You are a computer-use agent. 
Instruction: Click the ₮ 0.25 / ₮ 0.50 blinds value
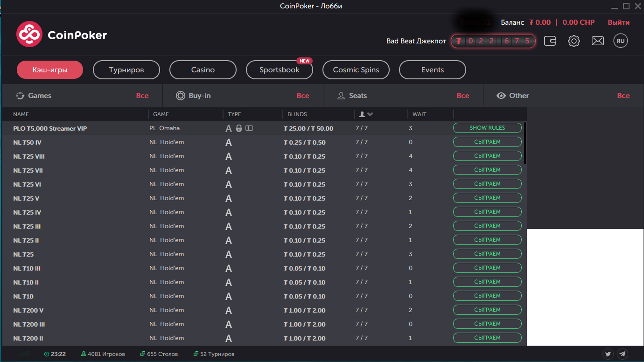(x=305, y=143)
